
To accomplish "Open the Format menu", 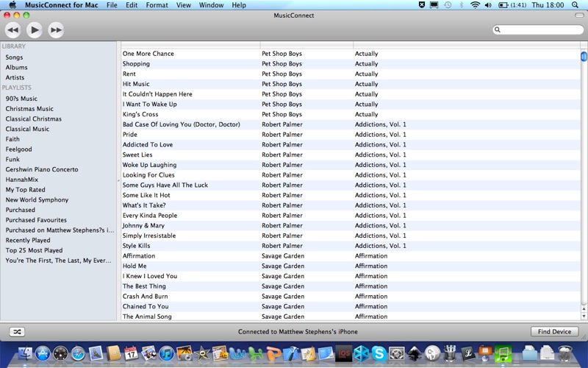I will click(157, 5).
